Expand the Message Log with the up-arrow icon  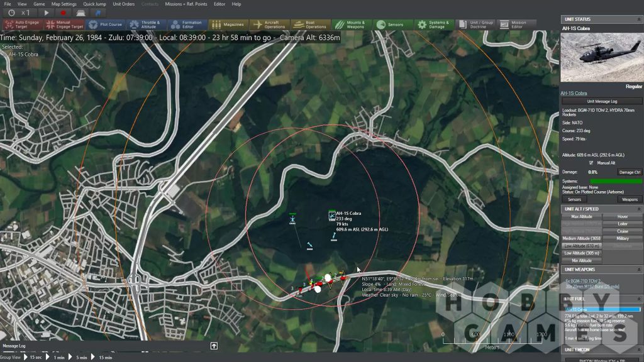214,346
